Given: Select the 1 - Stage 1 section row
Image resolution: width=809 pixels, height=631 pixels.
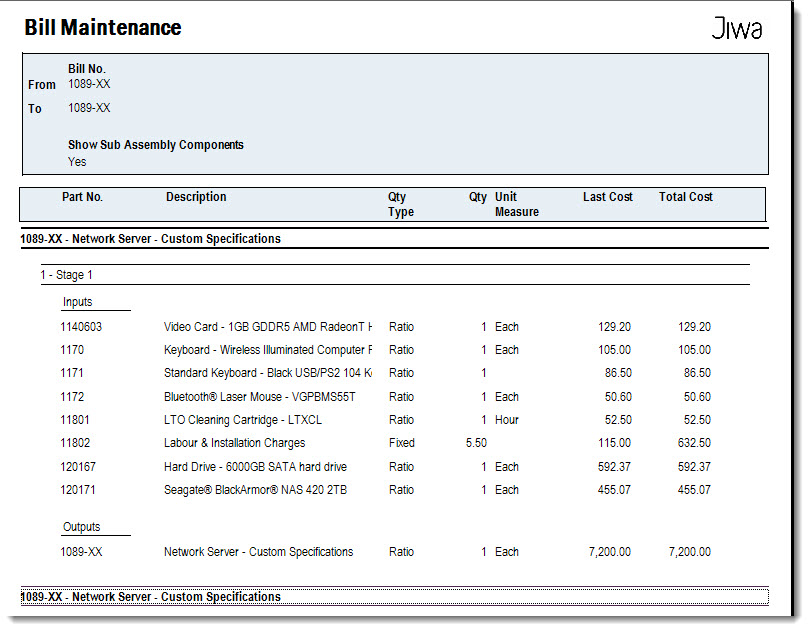Looking at the screenshot, I should (395, 275).
